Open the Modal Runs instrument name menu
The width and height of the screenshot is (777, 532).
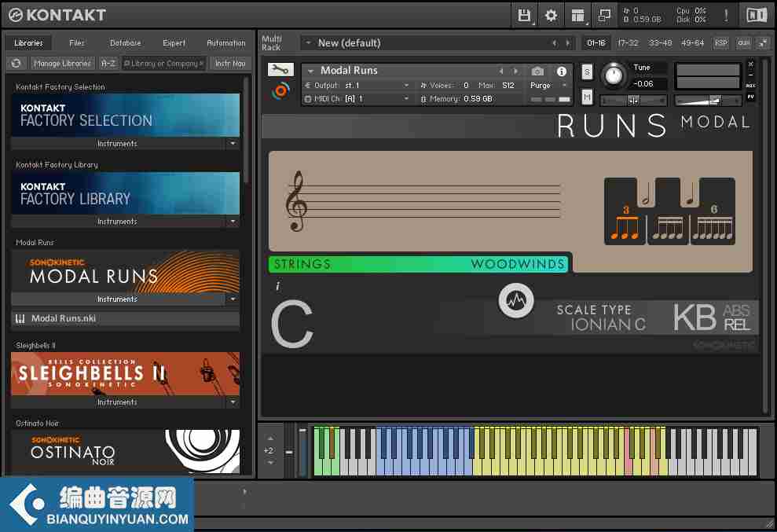(x=310, y=71)
